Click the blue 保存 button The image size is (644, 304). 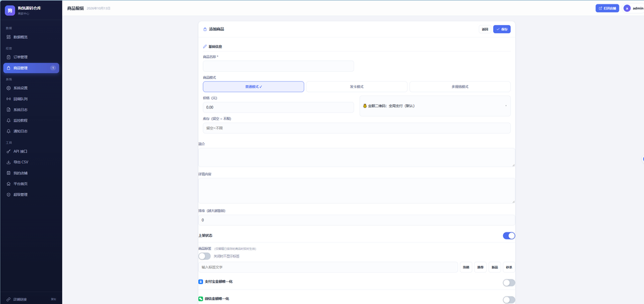(502, 29)
